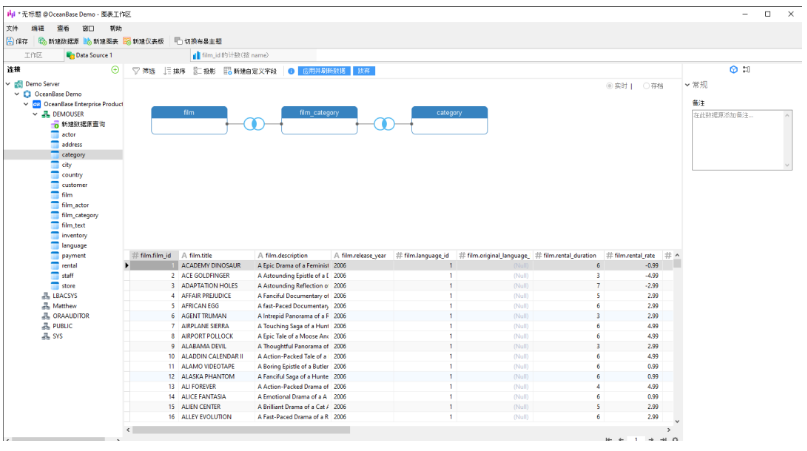Image resolution: width=807 pixels, height=451 pixels.
Task: Open the projection (投影) tool
Action: click(204, 71)
